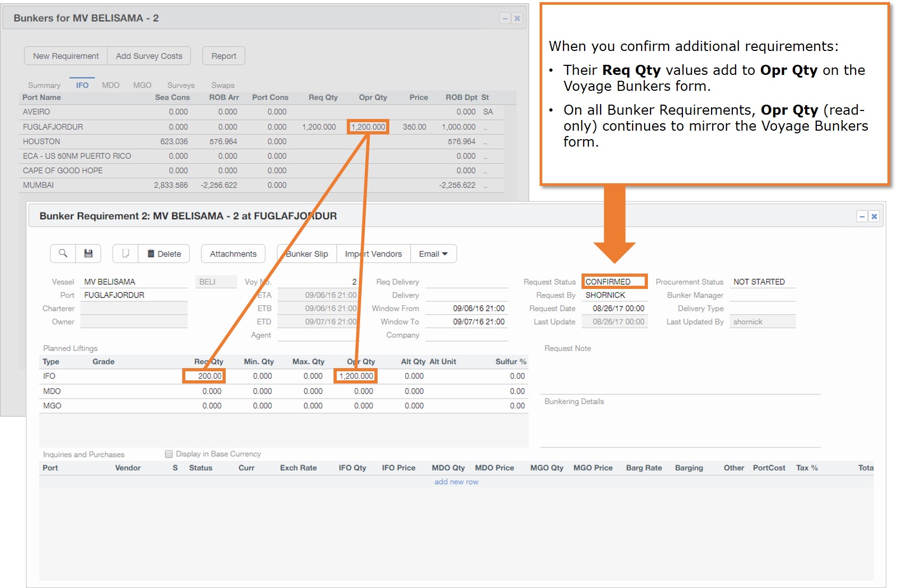Close the Bunkers for MV BELISAMA window
The height and width of the screenshot is (588, 897).
pos(517,19)
